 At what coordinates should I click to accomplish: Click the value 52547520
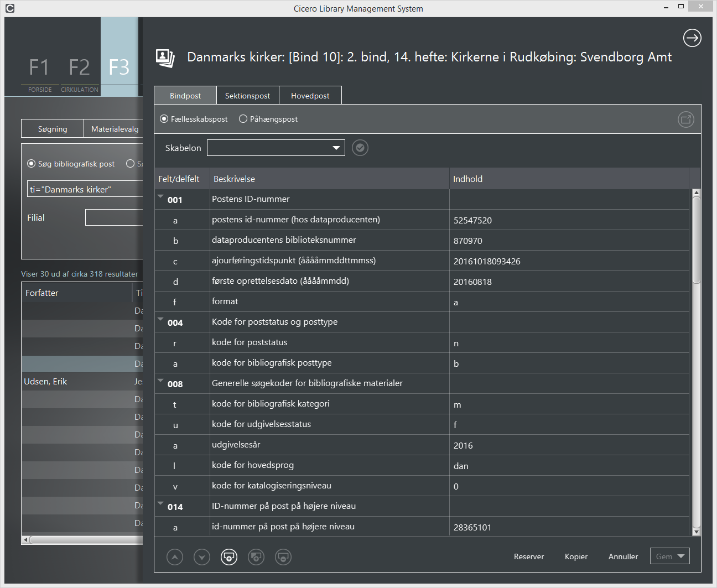pos(472,220)
